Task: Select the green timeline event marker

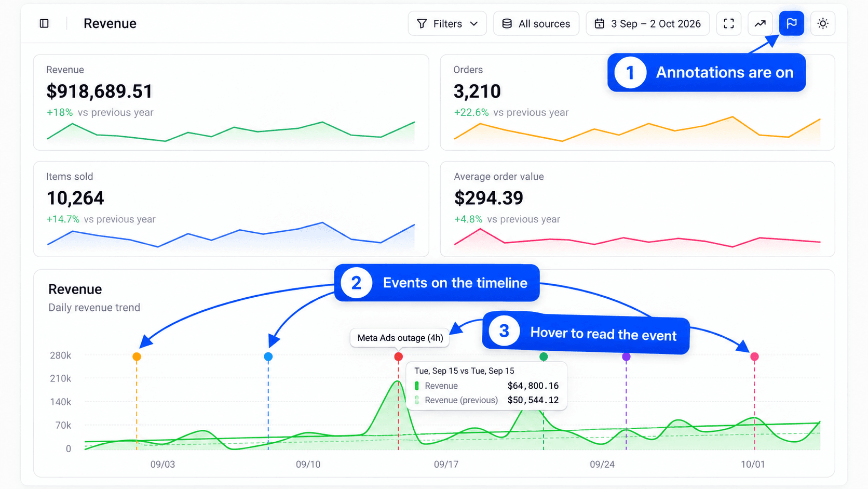Action: click(544, 356)
